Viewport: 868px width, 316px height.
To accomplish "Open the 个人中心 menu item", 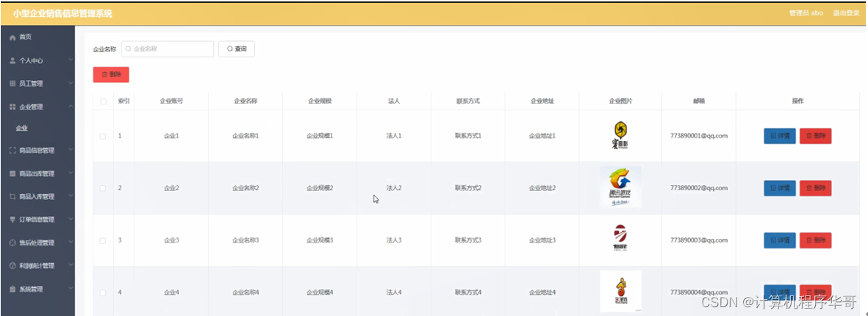I will click(x=37, y=60).
